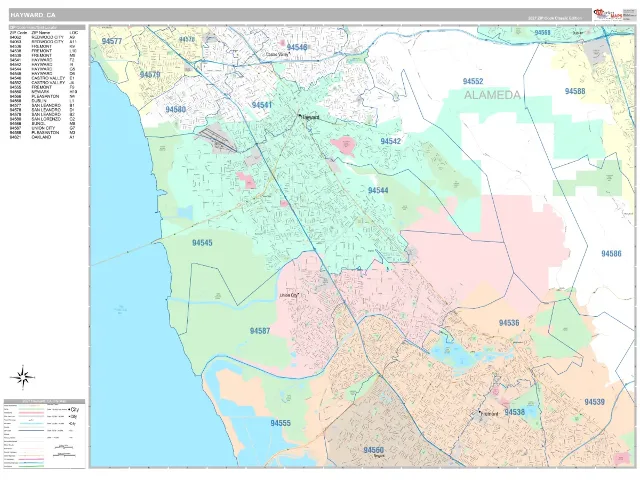Image resolution: width=640 pixels, height=480 pixels.
Task: Click the 94544 ZIP label on map
Action: (x=378, y=191)
